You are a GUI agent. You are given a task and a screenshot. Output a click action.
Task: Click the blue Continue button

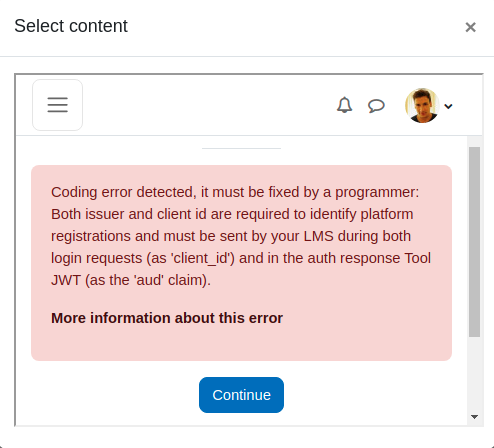pos(241,395)
